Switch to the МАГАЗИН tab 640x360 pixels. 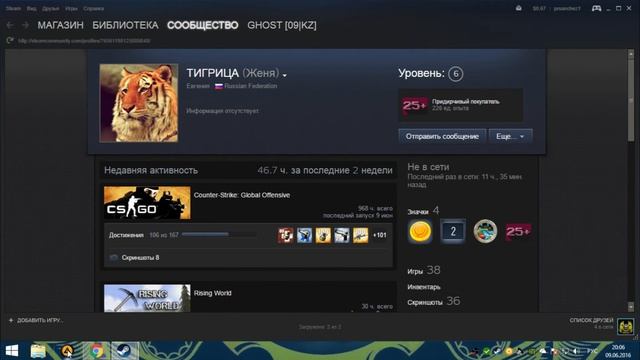pos(60,25)
